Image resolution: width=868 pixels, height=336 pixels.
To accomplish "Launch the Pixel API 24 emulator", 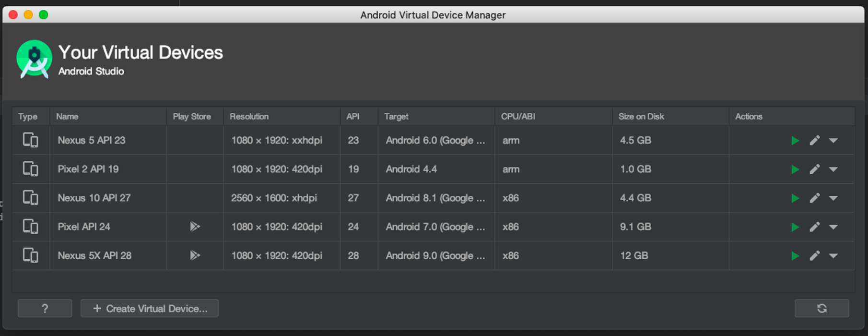I will click(x=795, y=227).
